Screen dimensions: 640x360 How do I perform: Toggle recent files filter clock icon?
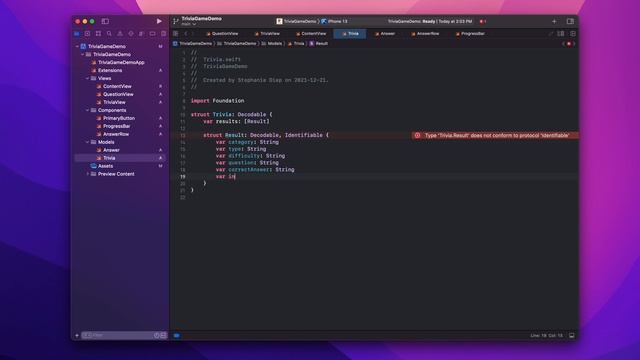(157, 336)
